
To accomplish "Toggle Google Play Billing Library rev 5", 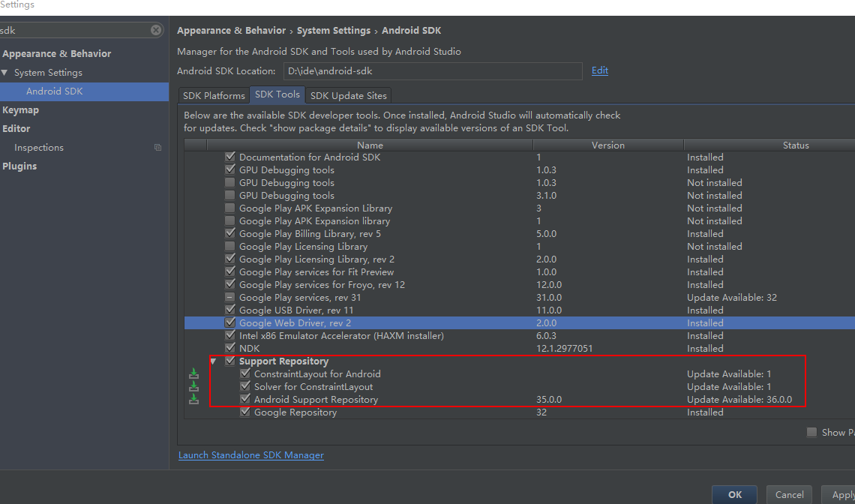I will click(230, 233).
